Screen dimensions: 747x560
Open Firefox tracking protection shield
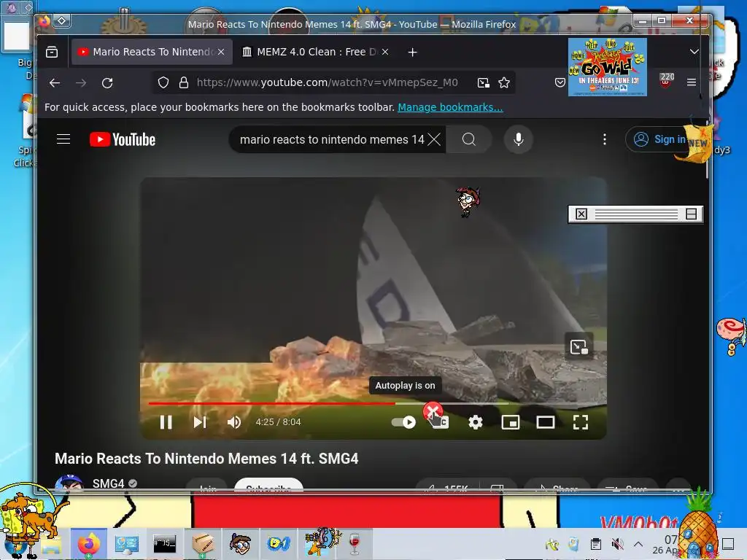pyautogui.click(x=163, y=83)
